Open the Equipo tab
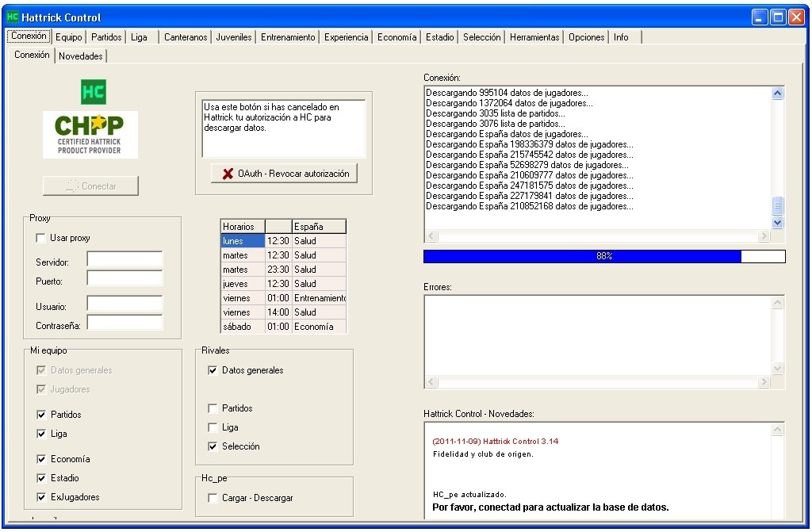The image size is (812, 532). coord(69,37)
